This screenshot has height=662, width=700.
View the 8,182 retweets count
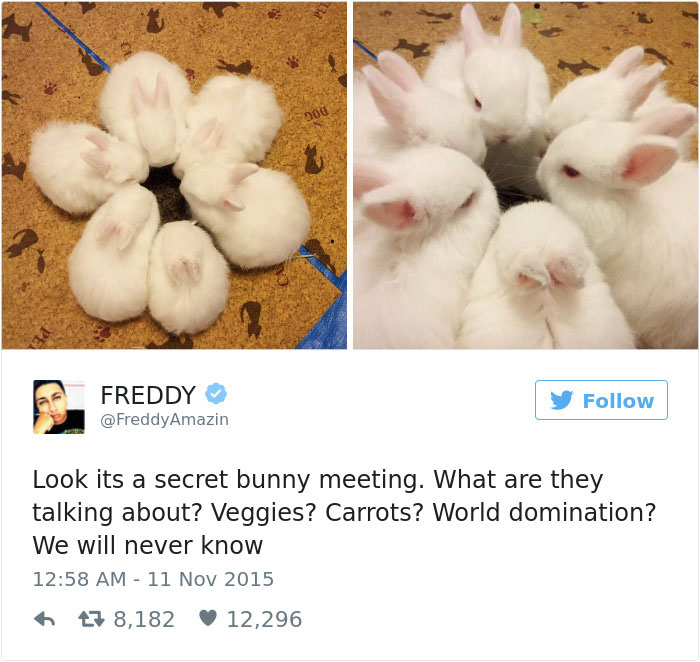tap(144, 620)
